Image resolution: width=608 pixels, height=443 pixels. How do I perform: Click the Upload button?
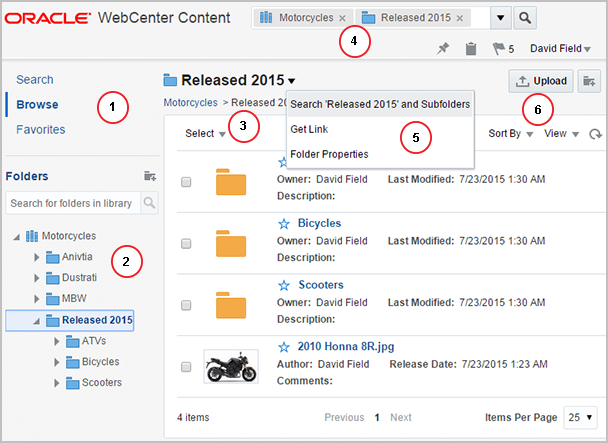click(541, 81)
